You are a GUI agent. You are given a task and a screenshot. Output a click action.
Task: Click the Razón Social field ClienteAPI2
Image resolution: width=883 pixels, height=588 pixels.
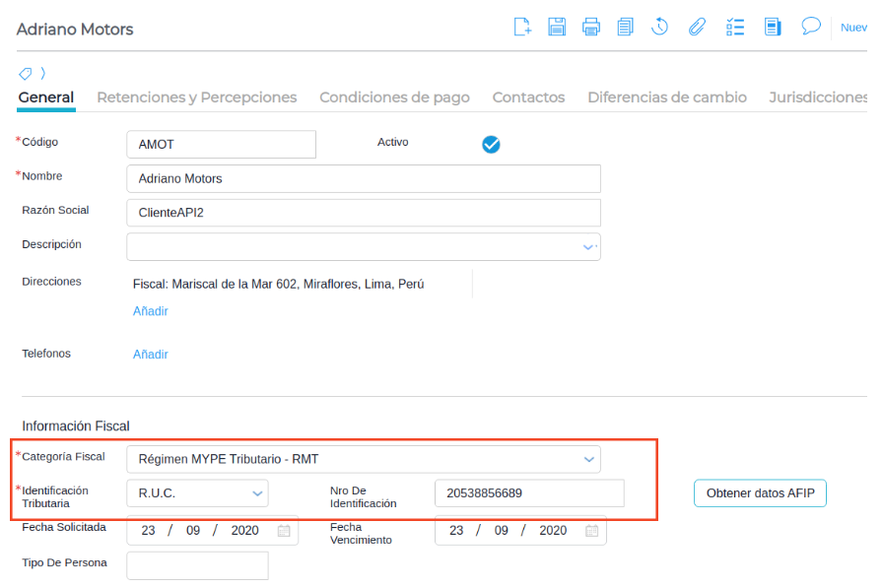364,213
